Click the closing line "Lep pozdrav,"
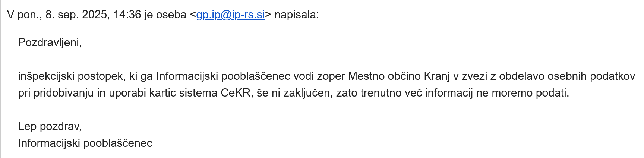This screenshot has height=158, width=644. (x=50, y=126)
